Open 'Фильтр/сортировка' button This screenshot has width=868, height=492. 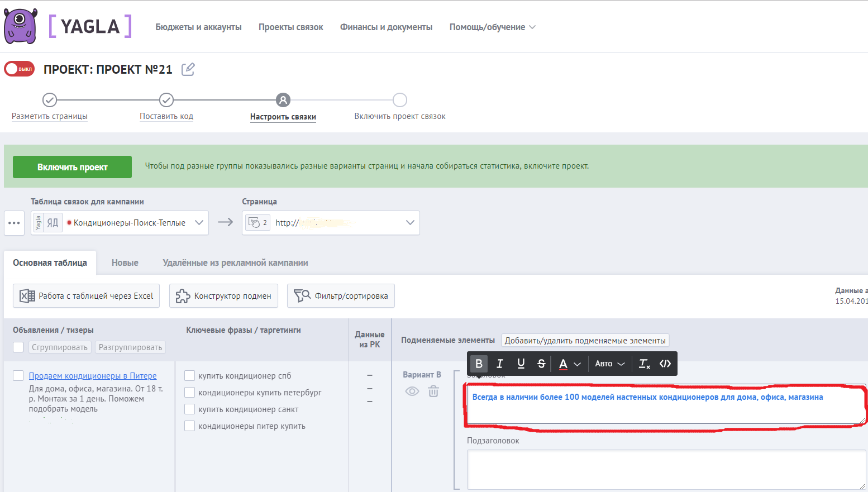coord(341,296)
